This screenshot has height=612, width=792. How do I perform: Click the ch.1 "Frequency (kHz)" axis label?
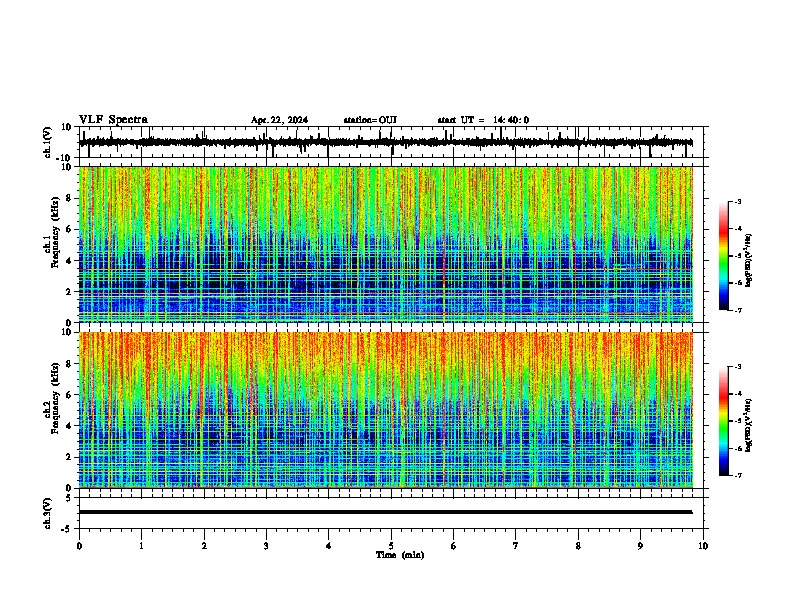click(55, 231)
